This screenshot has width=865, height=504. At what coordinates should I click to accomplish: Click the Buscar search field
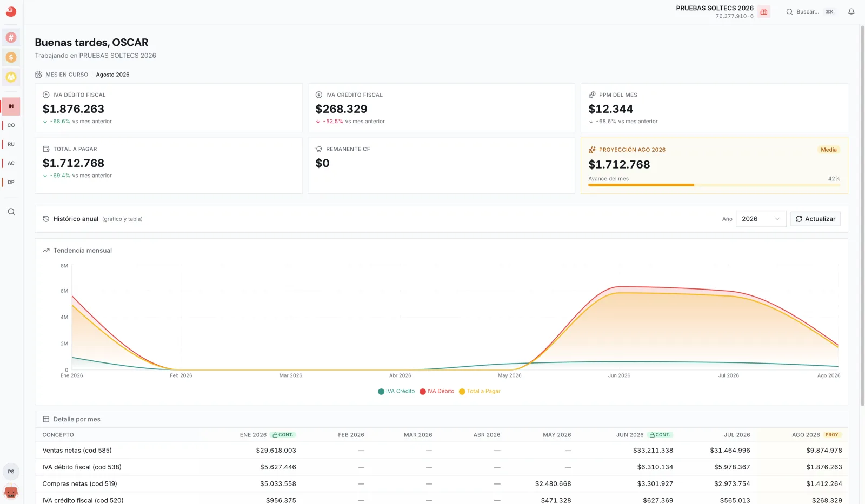[x=811, y=12]
